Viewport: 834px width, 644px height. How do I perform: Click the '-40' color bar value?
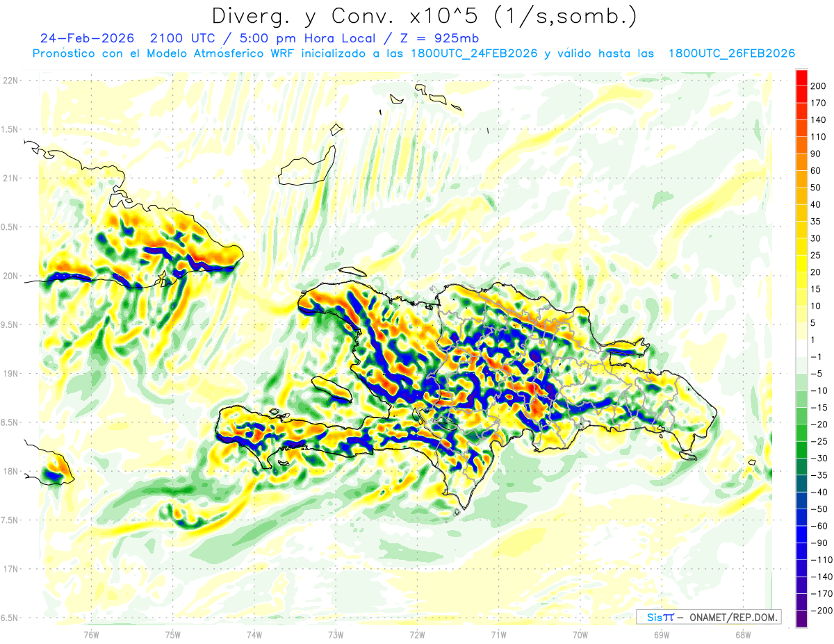[x=818, y=493]
